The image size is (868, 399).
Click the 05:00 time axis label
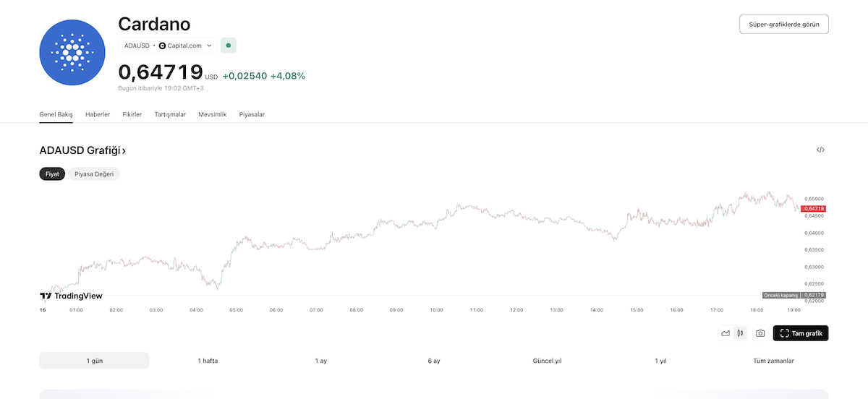[236, 310]
